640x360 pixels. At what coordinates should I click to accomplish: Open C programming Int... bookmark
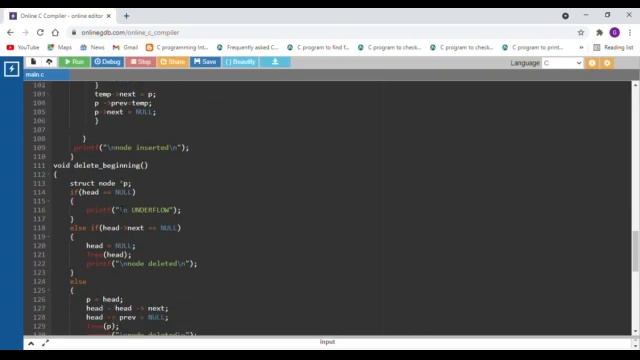pos(177,47)
